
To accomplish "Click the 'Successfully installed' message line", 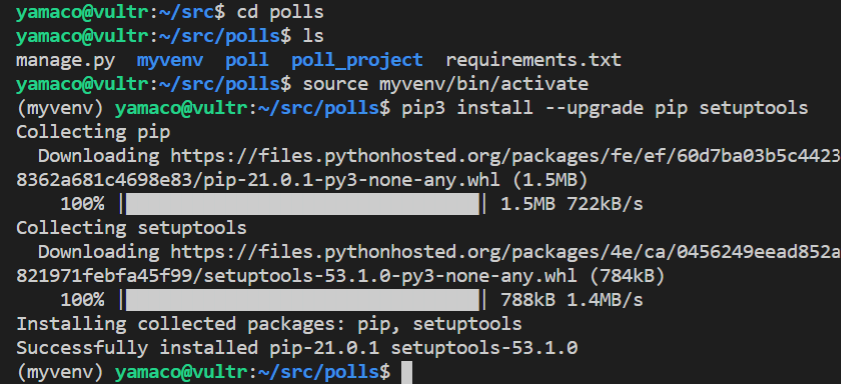I will 297,348.
